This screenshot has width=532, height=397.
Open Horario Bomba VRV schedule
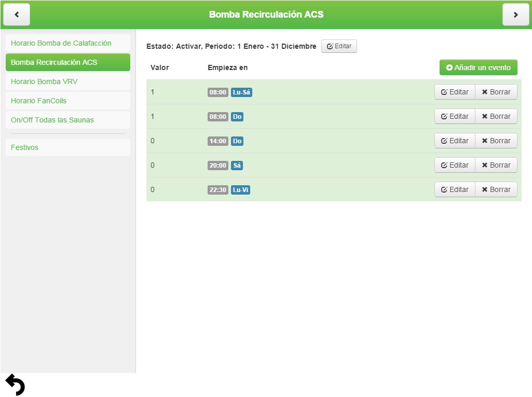click(67, 81)
